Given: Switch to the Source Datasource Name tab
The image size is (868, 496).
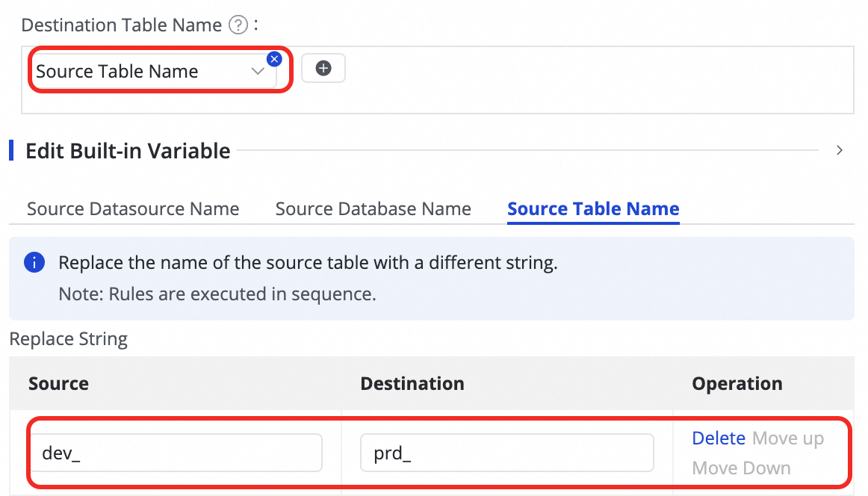Looking at the screenshot, I should coord(133,209).
